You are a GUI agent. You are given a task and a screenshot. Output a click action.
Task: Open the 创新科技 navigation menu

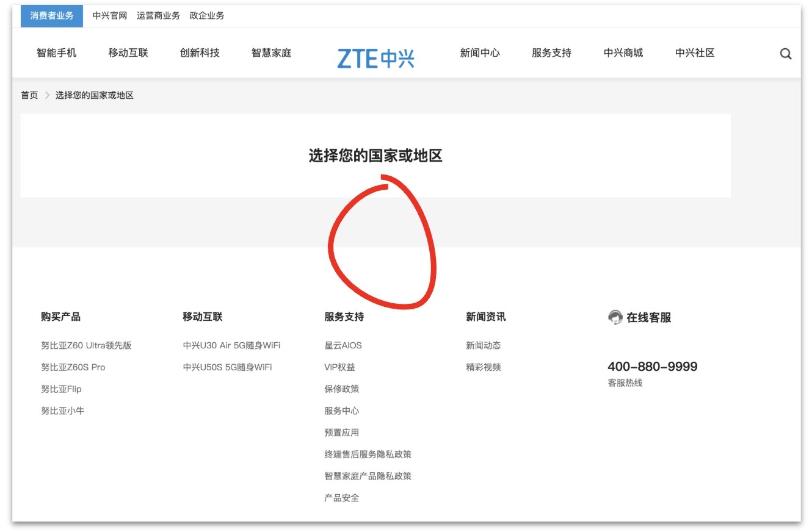(200, 53)
